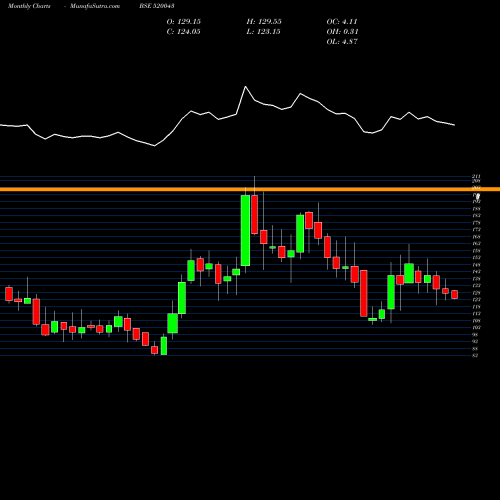
Task: Click the 211 price axis label
Action: point(476,176)
